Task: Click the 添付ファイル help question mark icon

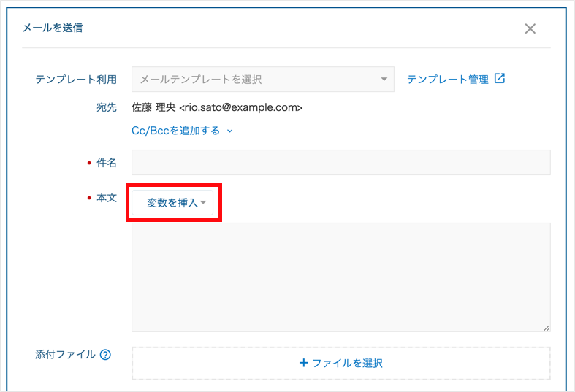Action: 105,355
